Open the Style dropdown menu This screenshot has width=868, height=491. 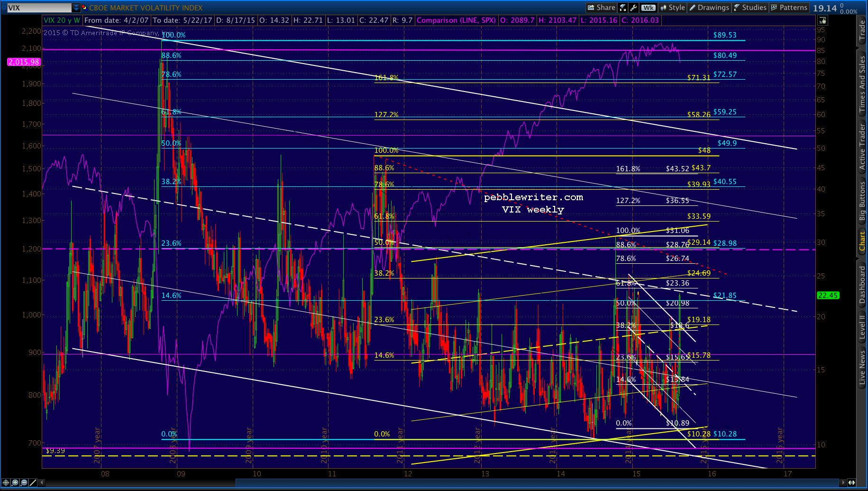coord(673,8)
